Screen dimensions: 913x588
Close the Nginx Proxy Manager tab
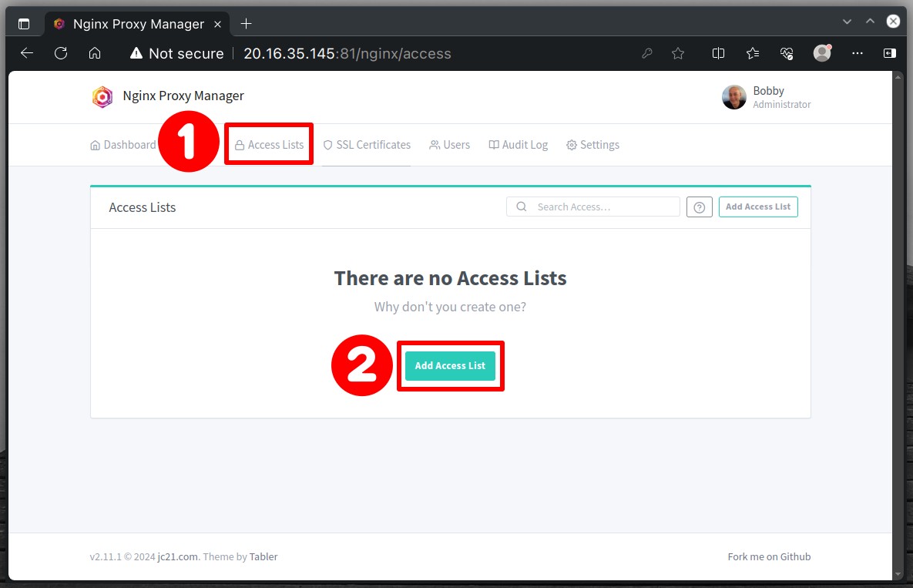217,25
